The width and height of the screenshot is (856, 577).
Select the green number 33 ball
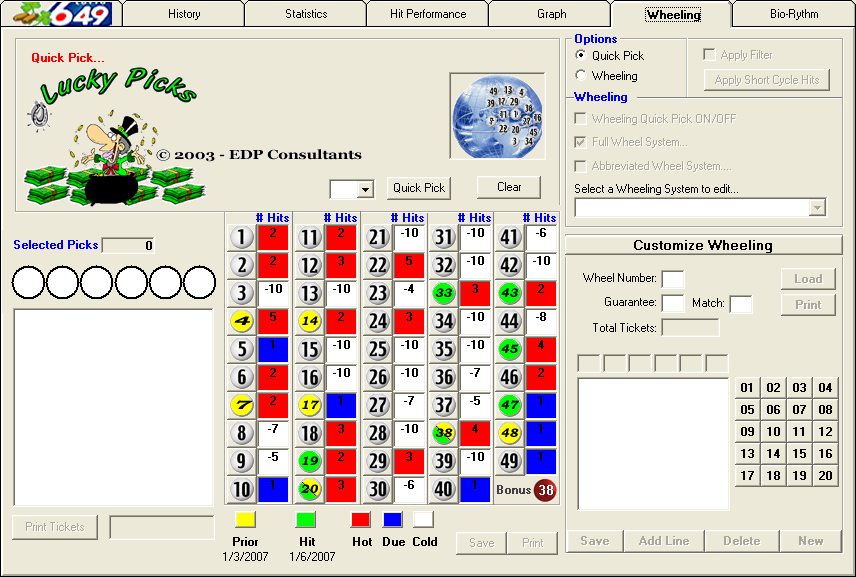coord(444,293)
